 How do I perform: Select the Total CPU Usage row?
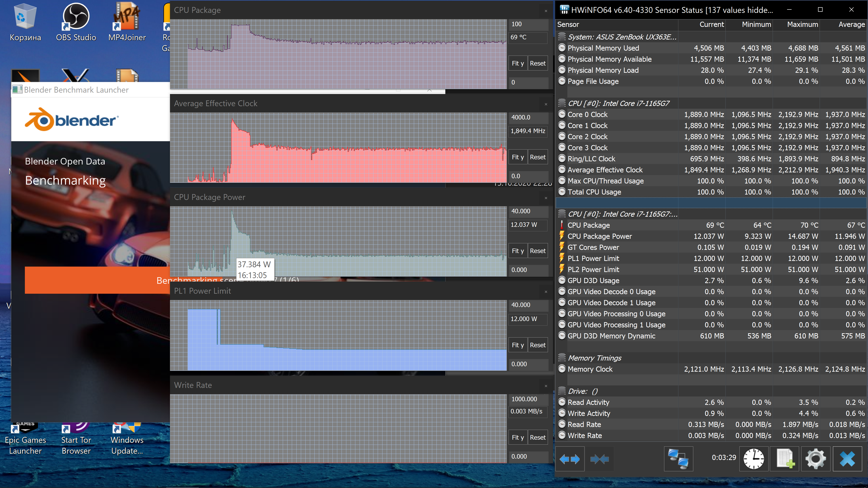pos(711,192)
